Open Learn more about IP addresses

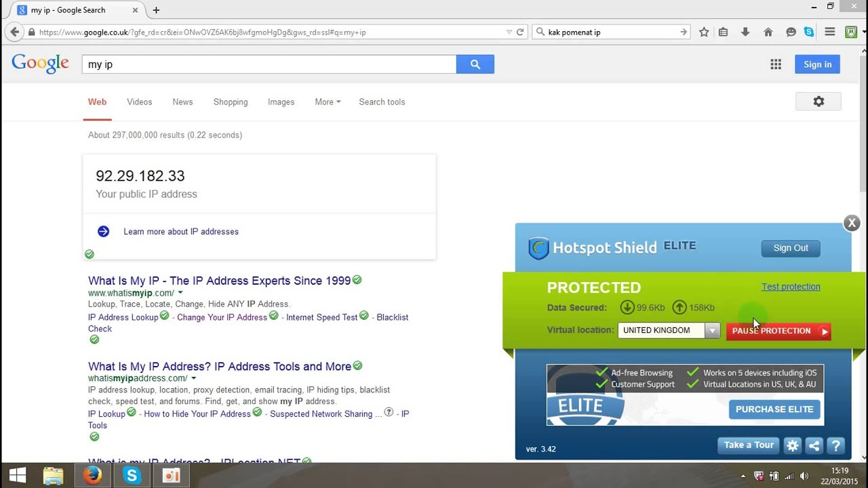pyautogui.click(x=181, y=232)
